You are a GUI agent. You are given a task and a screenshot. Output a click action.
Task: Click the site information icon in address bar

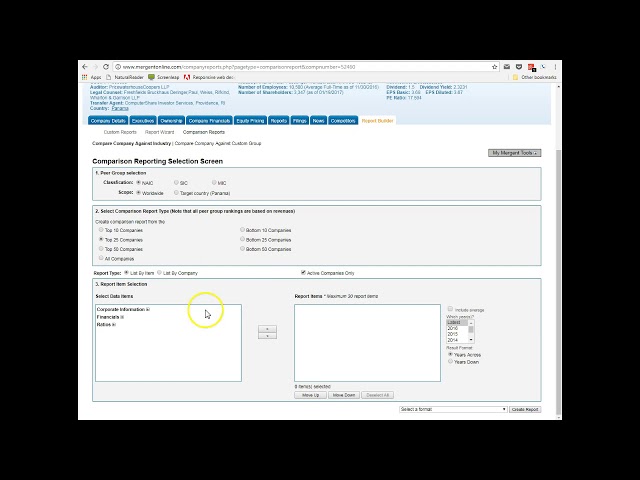pyautogui.click(x=118, y=67)
